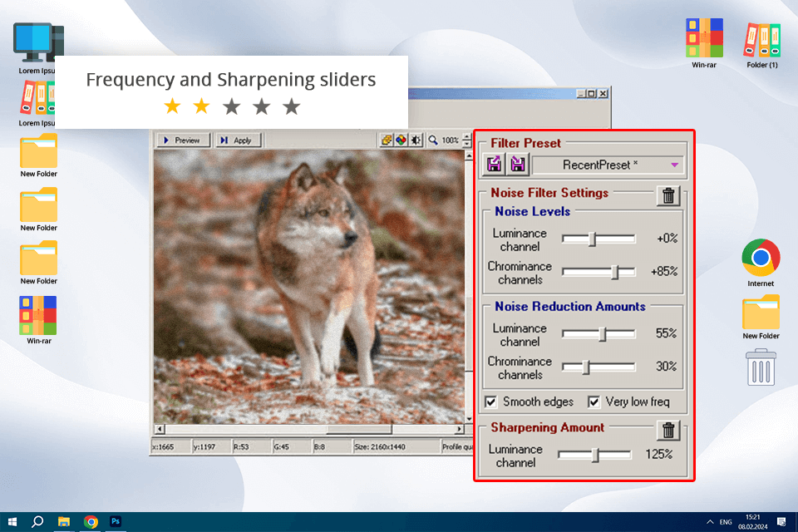Click the load preset disk icon
798x532 pixels.
[494, 165]
